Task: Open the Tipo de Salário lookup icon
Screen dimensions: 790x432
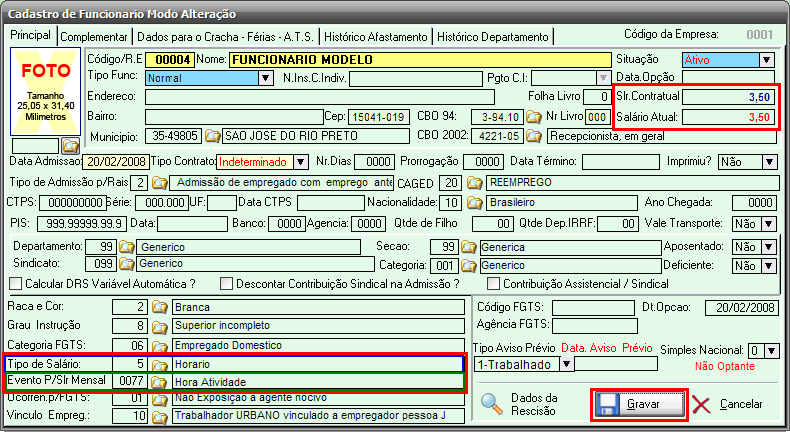Action: click(x=159, y=364)
